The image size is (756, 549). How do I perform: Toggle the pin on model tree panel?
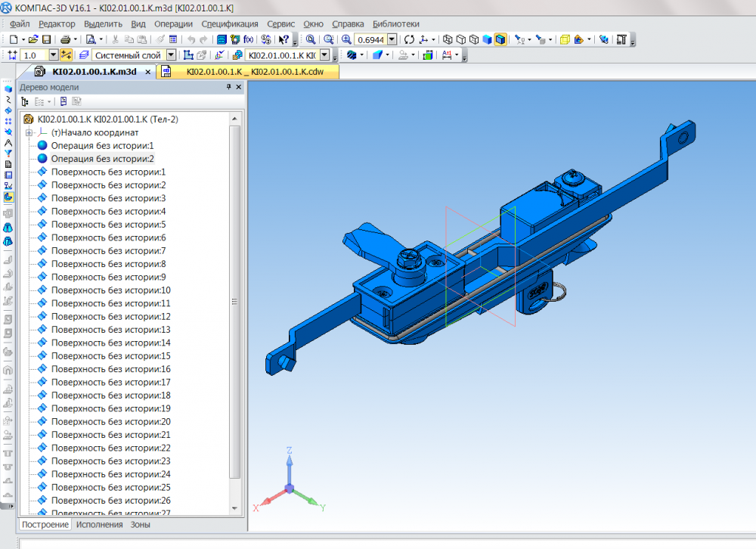(229, 88)
